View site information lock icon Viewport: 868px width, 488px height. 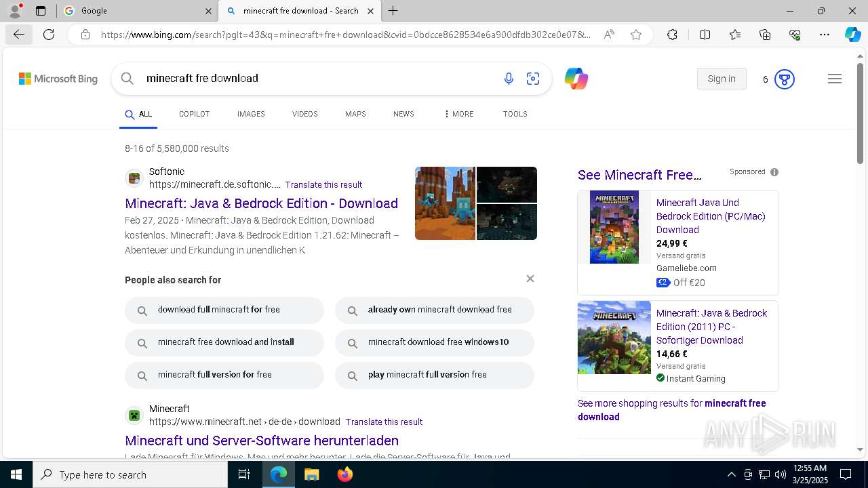85,35
